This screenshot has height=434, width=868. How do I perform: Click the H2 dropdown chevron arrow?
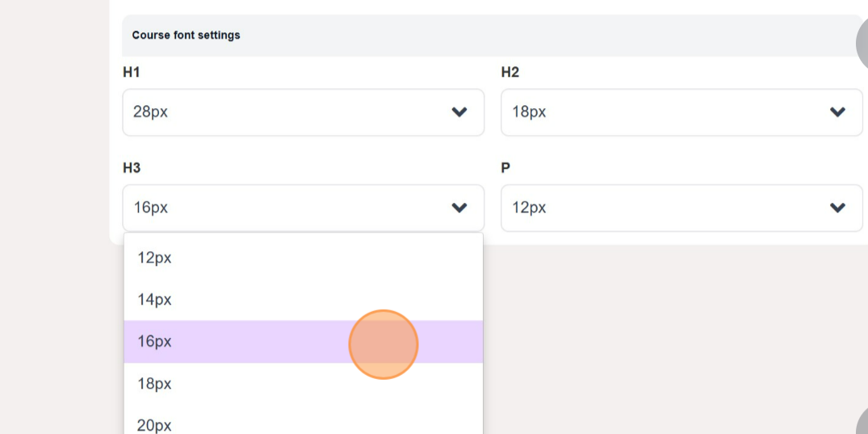point(837,112)
